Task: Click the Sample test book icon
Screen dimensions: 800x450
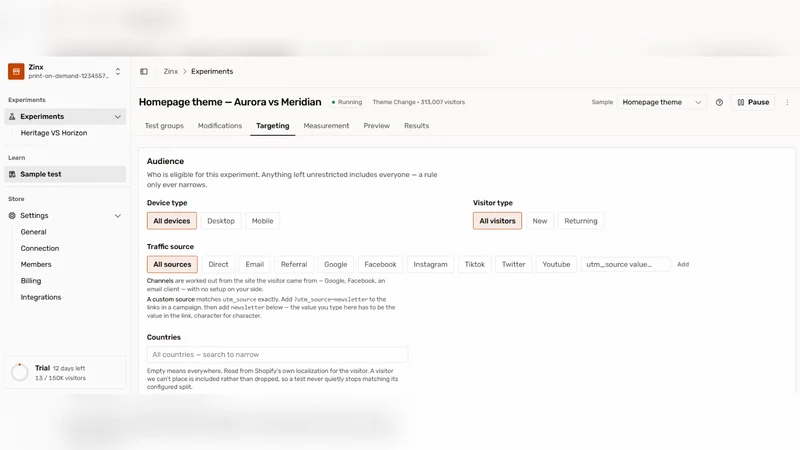Action: tap(12, 174)
